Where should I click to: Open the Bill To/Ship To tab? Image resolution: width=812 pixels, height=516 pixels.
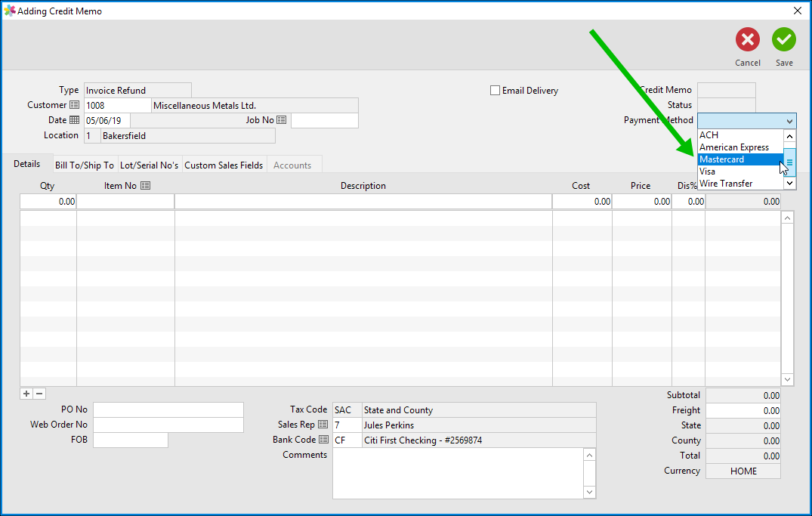[85, 165]
